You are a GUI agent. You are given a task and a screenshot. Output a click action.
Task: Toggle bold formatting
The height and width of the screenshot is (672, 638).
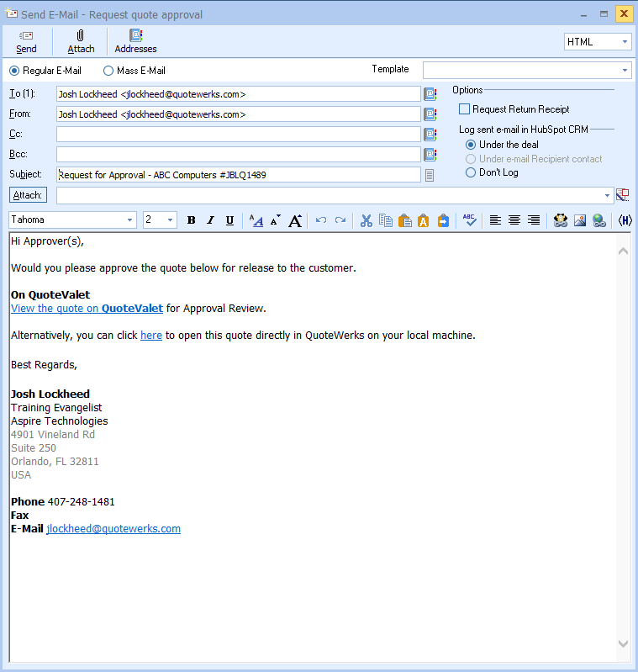pos(192,220)
